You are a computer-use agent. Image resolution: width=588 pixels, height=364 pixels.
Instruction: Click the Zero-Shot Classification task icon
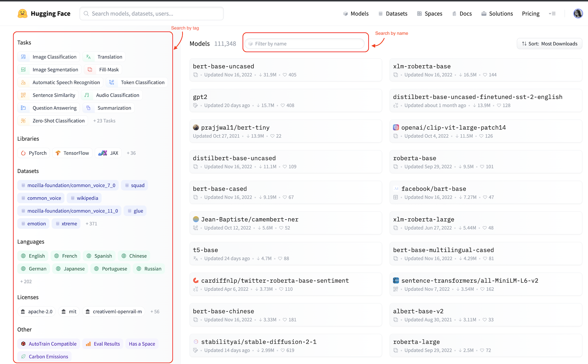pyautogui.click(x=23, y=120)
